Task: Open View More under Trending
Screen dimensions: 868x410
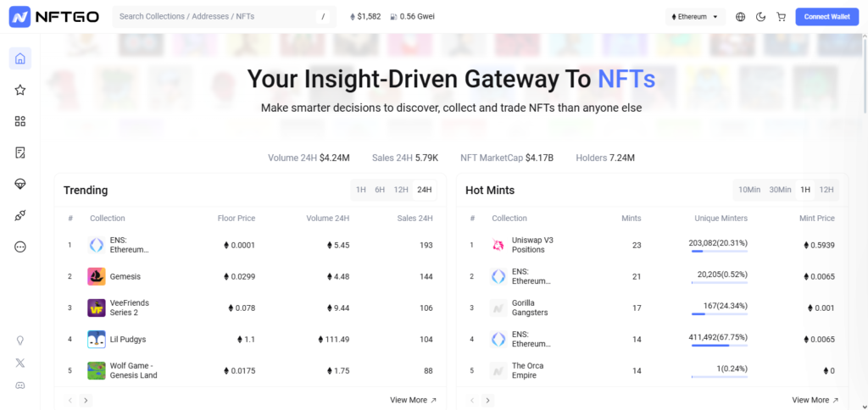Action: [x=413, y=400]
